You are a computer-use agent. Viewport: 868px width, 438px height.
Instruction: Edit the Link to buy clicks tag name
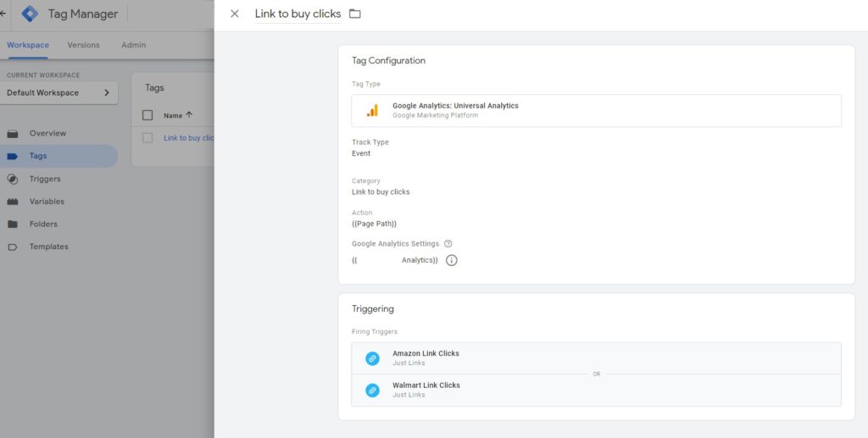298,14
